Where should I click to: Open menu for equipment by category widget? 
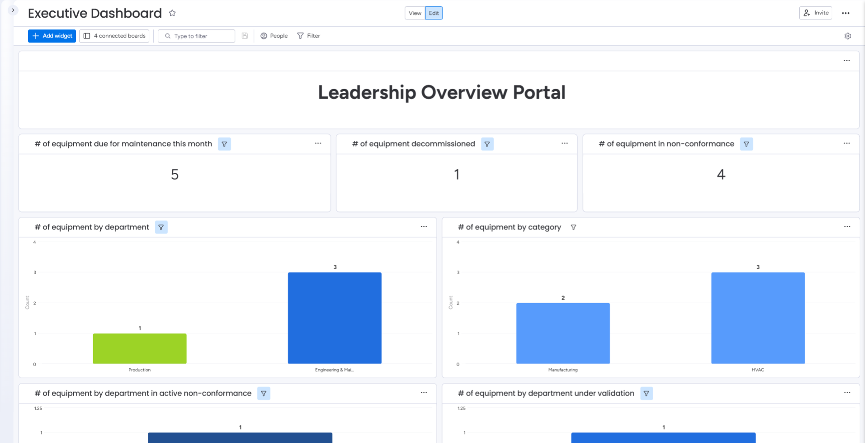[x=847, y=227]
